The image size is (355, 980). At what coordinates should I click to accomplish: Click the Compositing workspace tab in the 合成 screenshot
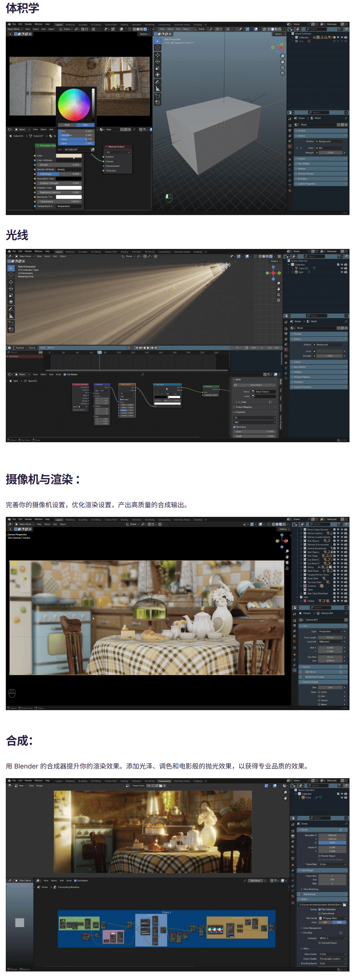pos(164,781)
